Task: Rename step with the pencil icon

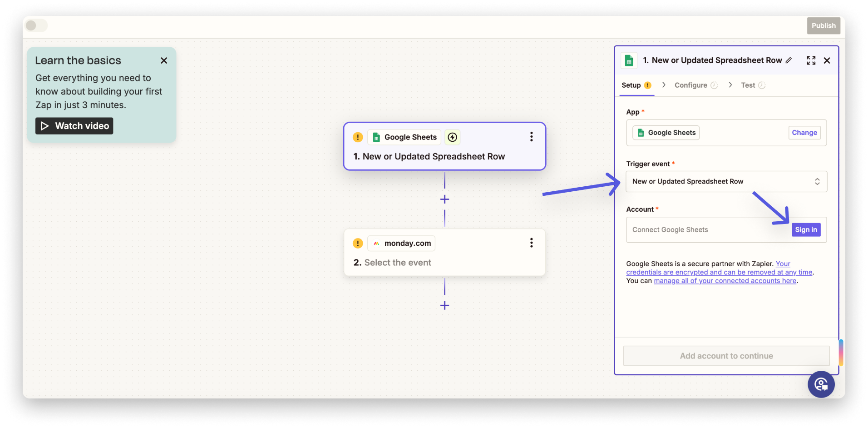Action: point(789,60)
